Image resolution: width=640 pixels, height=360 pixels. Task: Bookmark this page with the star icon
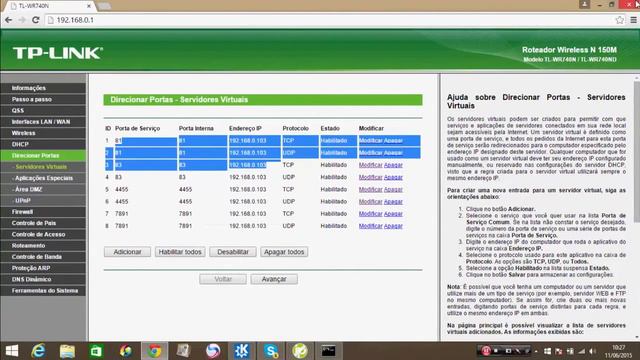tap(620, 20)
